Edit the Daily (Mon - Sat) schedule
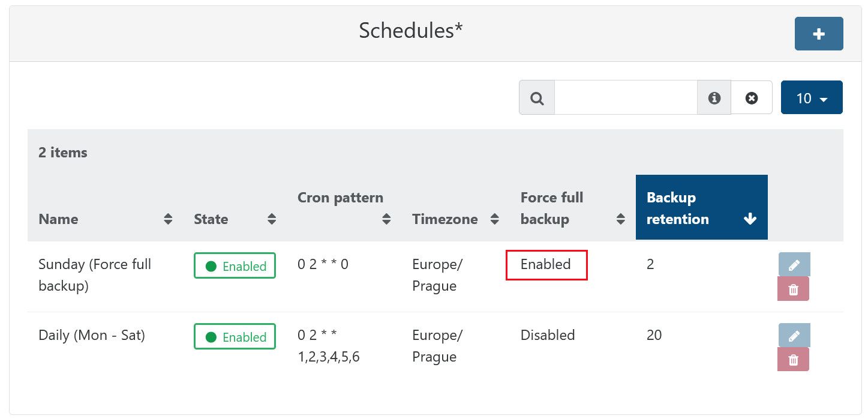Image resolution: width=868 pixels, height=418 pixels. point(794,335)
